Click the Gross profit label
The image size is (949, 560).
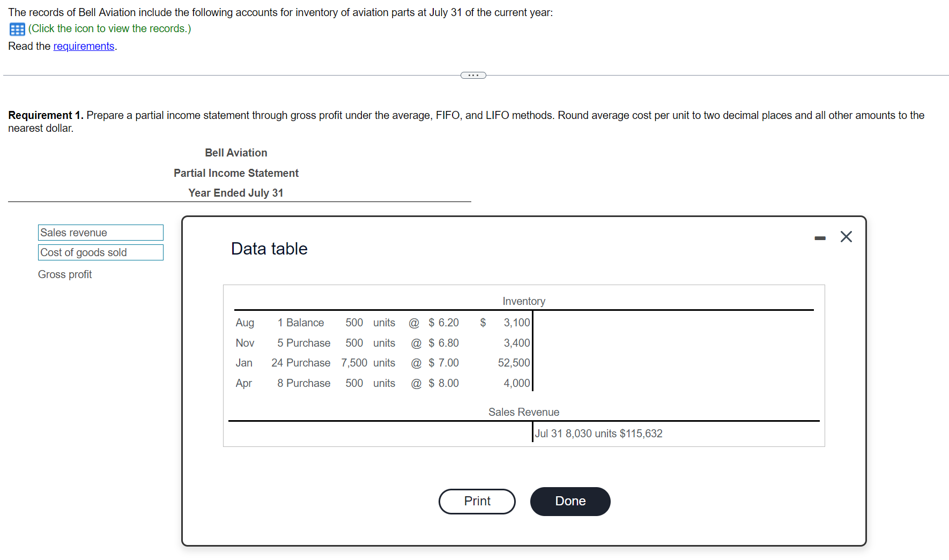64,274
